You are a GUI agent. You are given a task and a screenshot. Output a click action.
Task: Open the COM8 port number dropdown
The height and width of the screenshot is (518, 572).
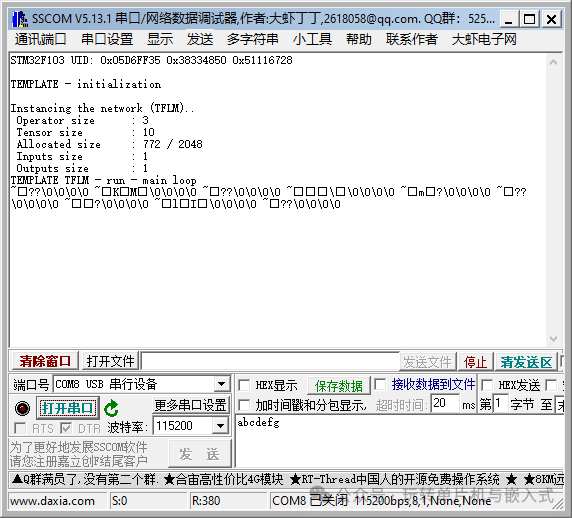[x=221, y=384]
